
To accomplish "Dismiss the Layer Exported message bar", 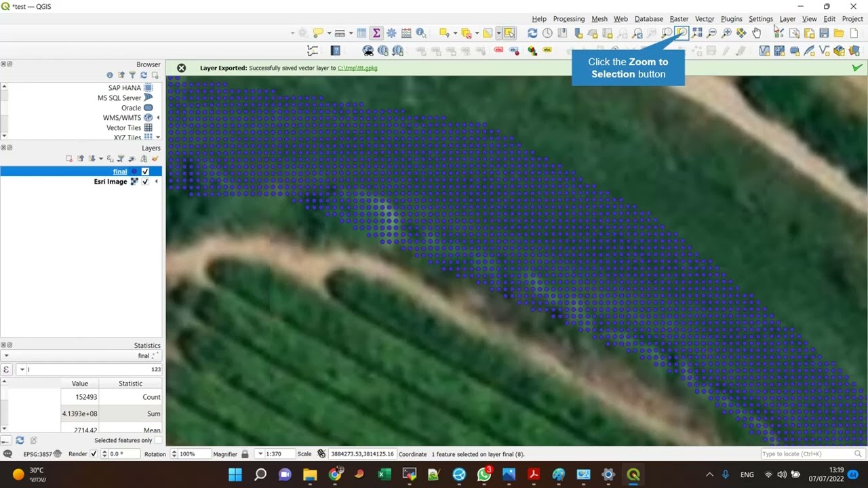I will (x=181, y=68).
